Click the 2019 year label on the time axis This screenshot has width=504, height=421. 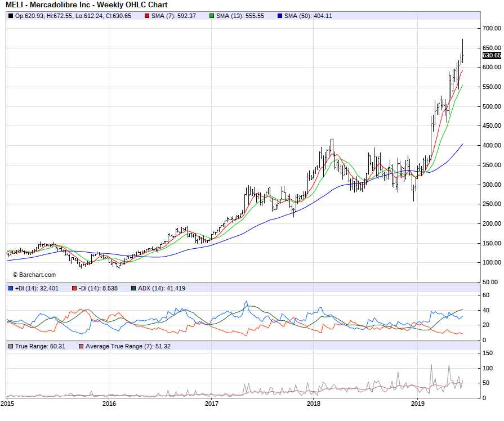pyautogui.click(x=417, y=404)
